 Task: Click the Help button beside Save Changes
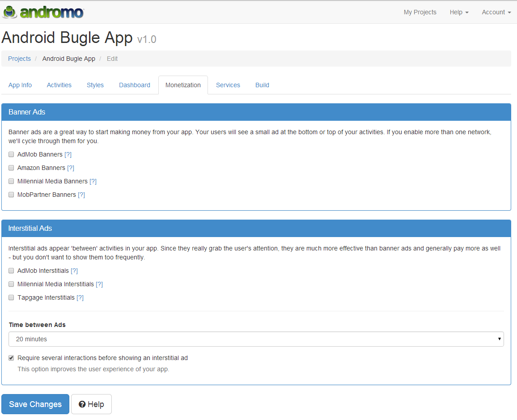click(91, 404)
